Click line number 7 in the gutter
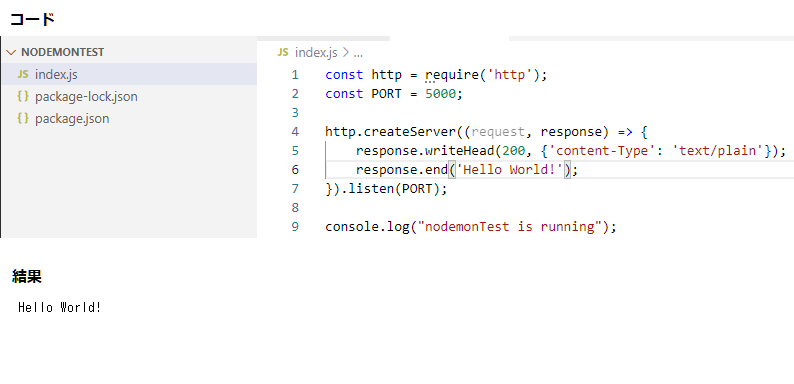The height and width of the screenshot is (384, 794). click(x=295, y=188)
